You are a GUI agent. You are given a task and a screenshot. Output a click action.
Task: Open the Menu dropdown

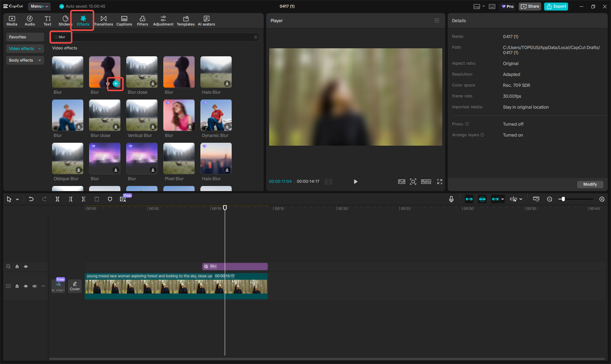pyautogui.click(x=39, y=6)
